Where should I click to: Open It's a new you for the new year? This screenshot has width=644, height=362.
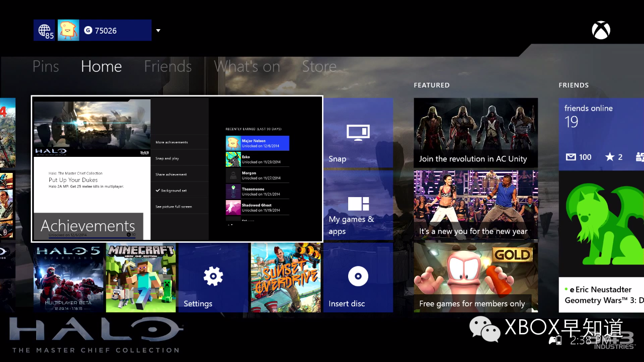476,205
